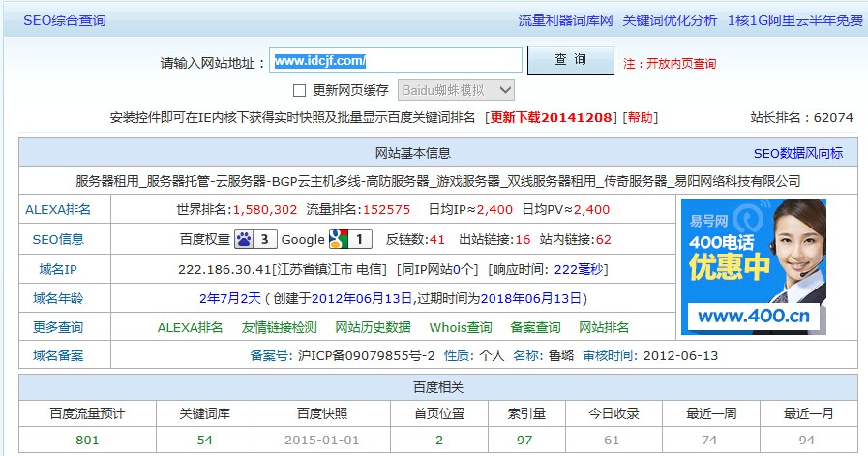The width and height of the screenshot is (868, 456).
Task: Open the SEO数据风向标 link
Action: [x=798, y=154]
